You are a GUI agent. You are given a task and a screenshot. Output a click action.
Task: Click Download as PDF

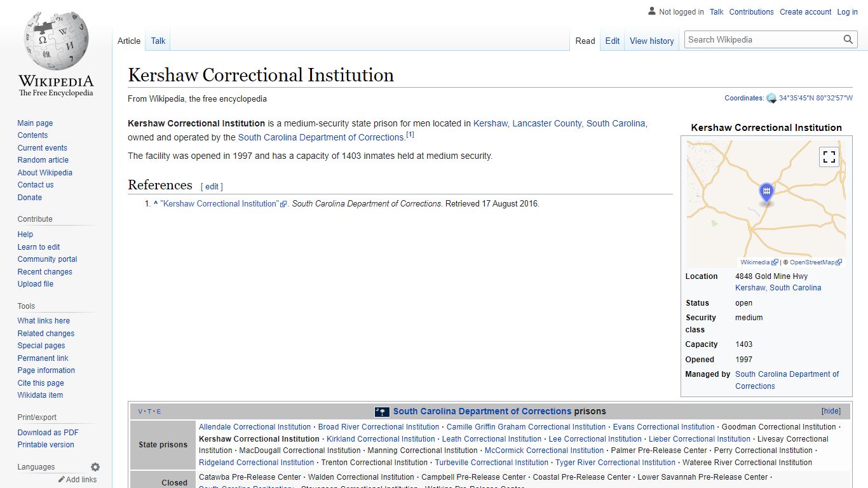click(48, 433)
